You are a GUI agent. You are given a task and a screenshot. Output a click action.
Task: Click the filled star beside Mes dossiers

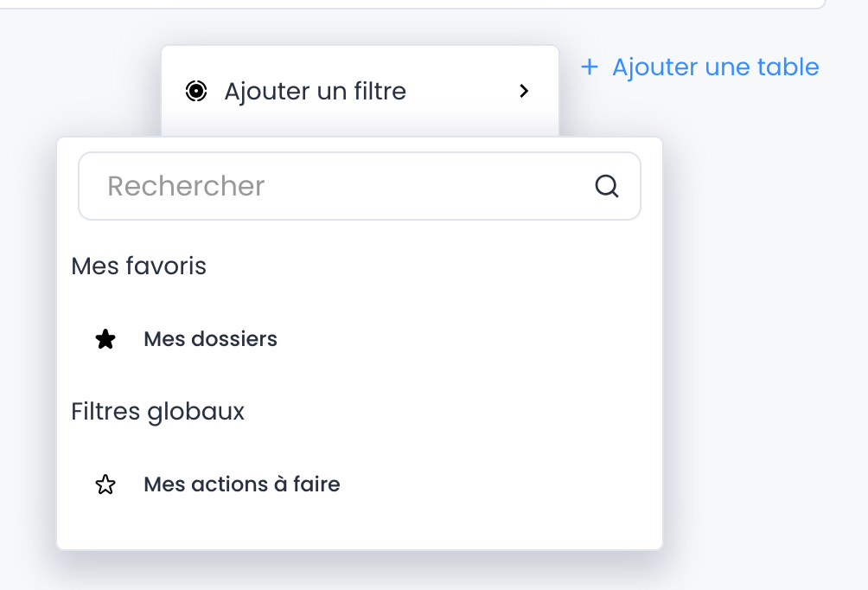[105, 339]
